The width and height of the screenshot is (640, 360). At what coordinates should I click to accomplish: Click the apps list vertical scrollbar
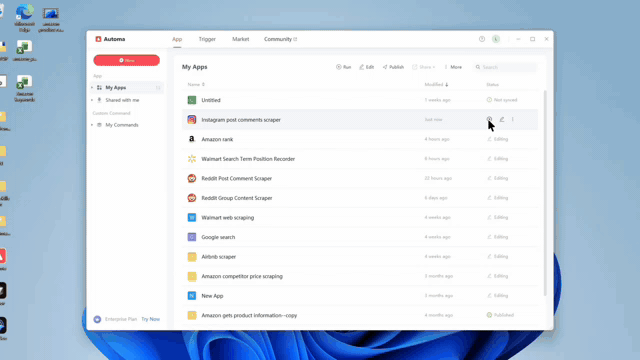tap(545, 193)
